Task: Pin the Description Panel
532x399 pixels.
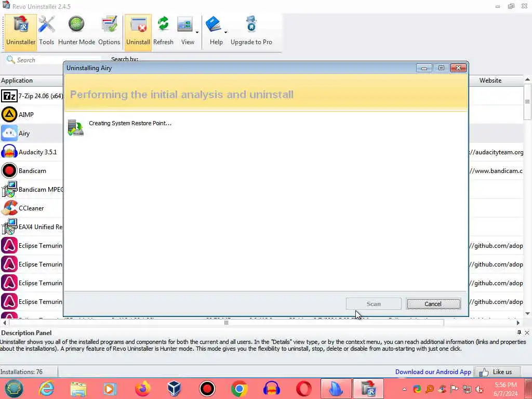Action: [519, 332]
